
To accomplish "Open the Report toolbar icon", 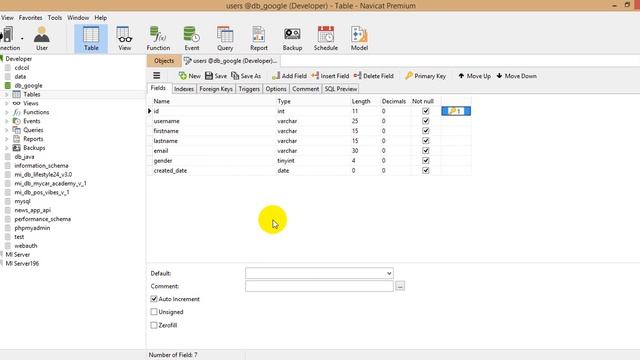I will [259, 38].
